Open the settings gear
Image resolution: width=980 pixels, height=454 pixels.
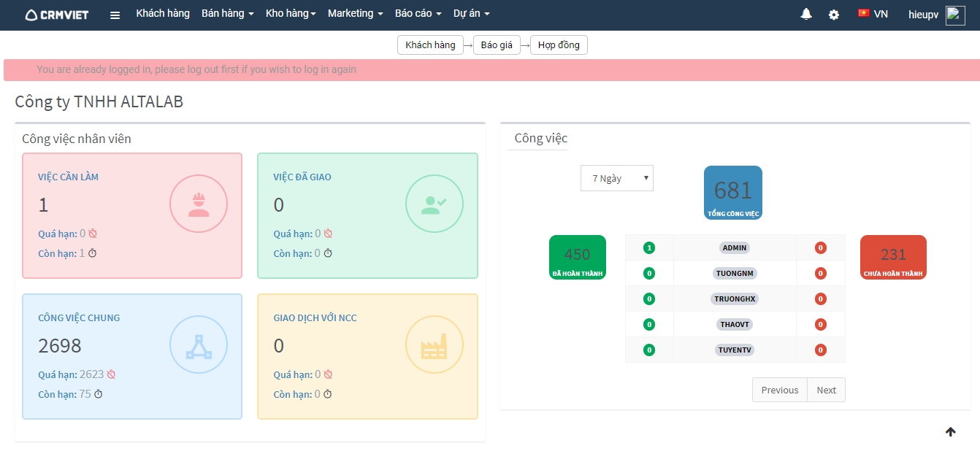[834, 15]
